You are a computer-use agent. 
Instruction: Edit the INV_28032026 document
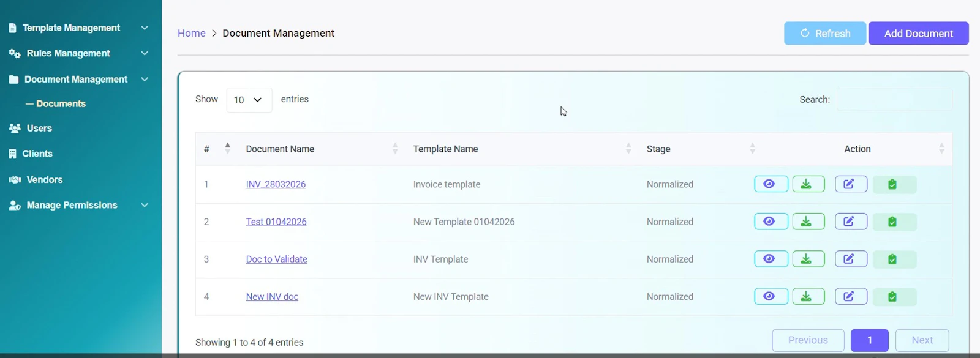(851, 184)
